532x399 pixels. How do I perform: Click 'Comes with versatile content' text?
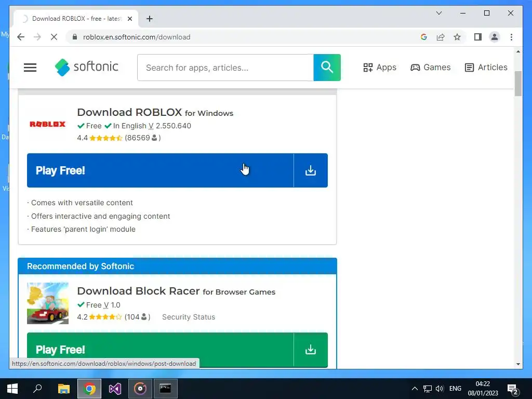click(x=82, y=203)
